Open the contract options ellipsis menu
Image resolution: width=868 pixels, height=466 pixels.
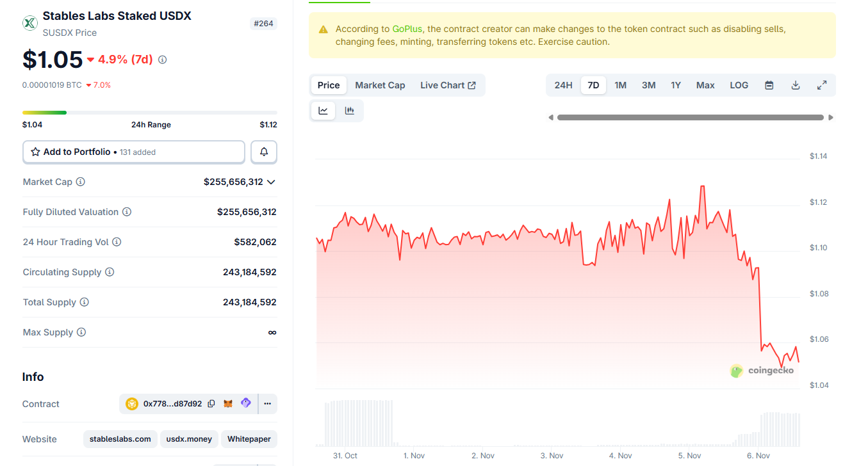[x=267, y=403]
